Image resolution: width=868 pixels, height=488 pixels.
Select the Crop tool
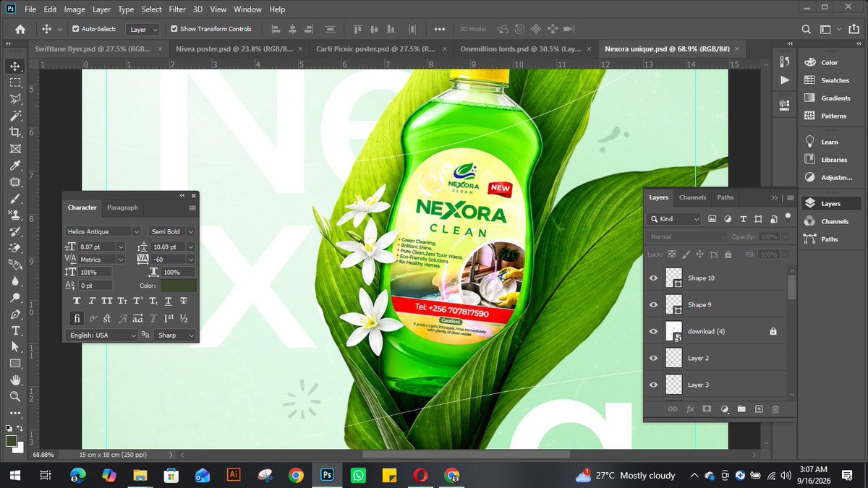14,132
